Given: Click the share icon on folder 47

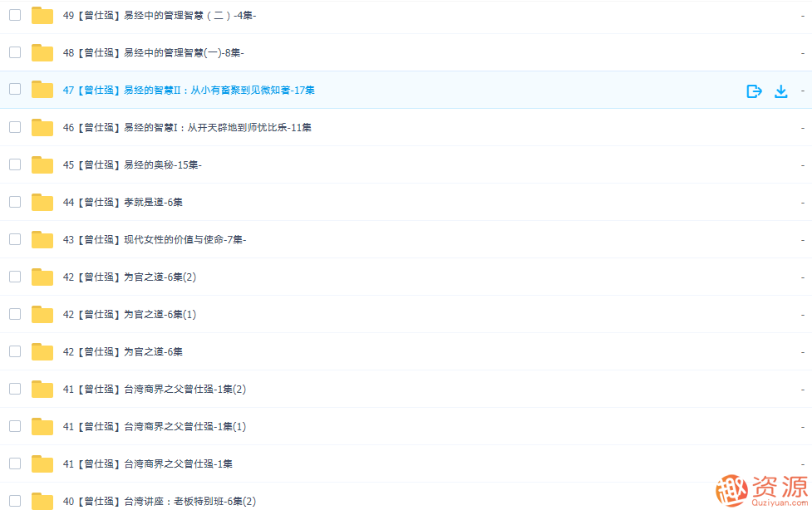Looking at the screenshot, I should point(754,91).
